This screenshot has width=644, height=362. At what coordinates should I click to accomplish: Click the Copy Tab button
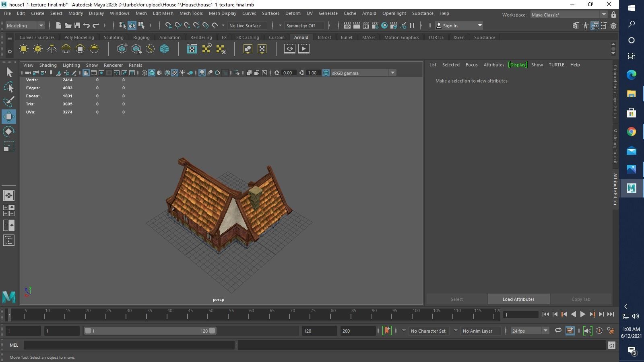[x=581, y=299]
